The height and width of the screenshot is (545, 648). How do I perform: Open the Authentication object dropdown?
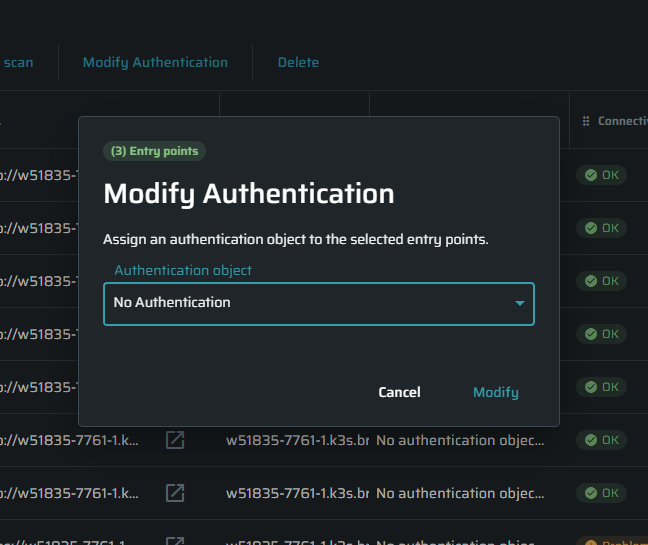click(x=319, y=304)
